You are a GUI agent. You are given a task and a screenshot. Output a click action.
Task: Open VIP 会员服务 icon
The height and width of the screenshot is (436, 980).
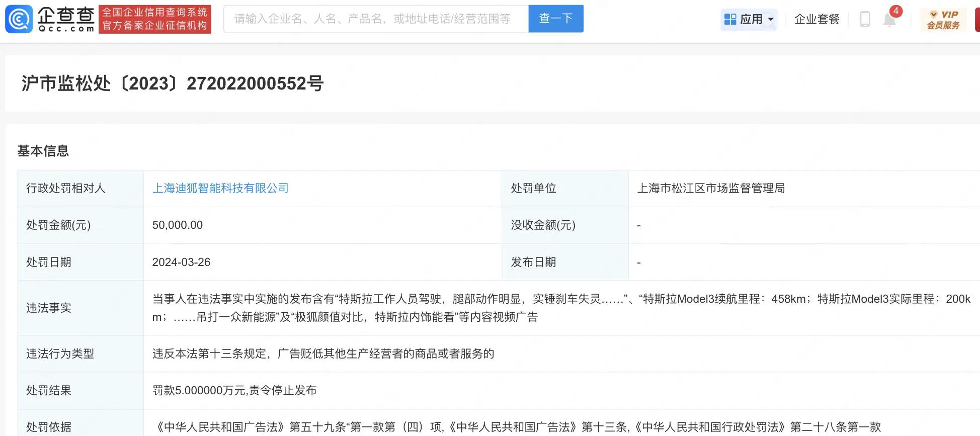944,20
